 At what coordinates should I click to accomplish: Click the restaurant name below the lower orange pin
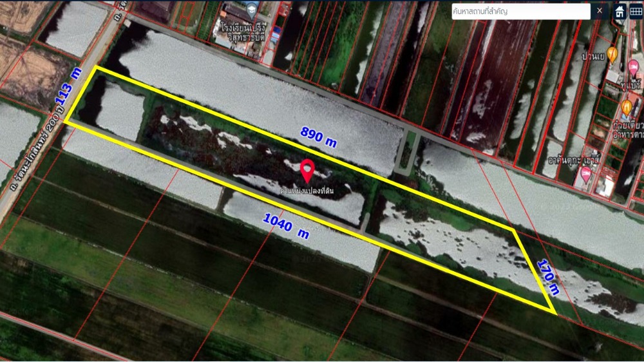point(625,129)
